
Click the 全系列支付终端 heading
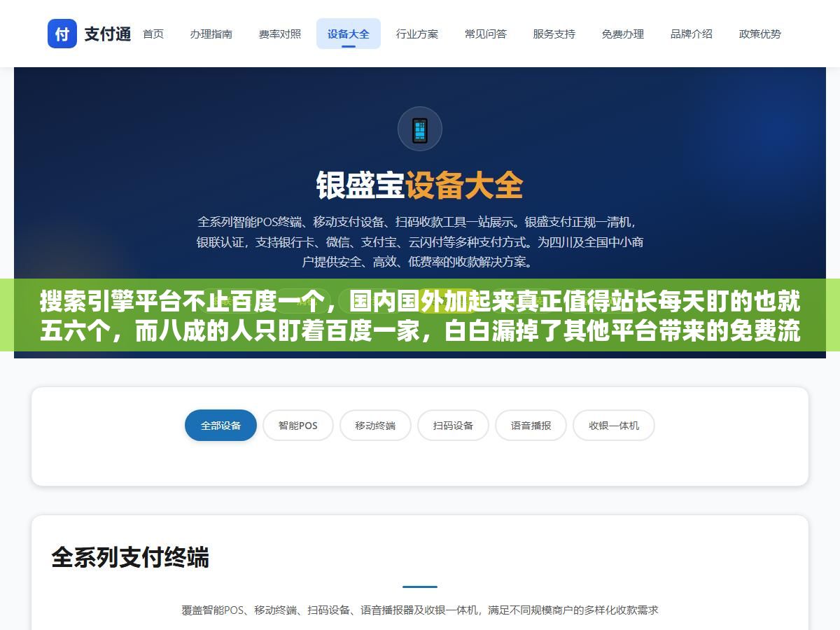tap(130, 558)
